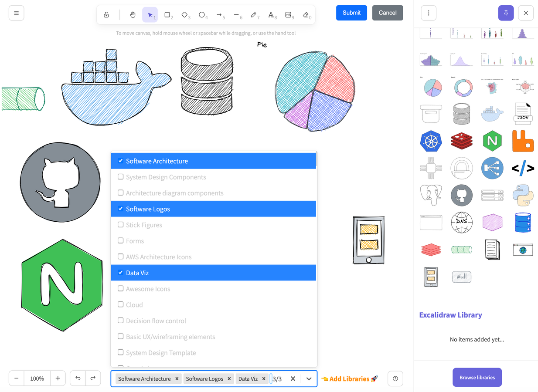This screenshot has height=392, width=538.
Task: Open the hamburger main menu
Action: (x=17, y=13)
